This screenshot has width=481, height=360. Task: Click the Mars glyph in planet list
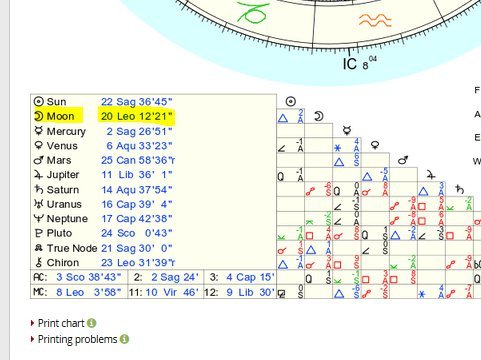(39, 160)
